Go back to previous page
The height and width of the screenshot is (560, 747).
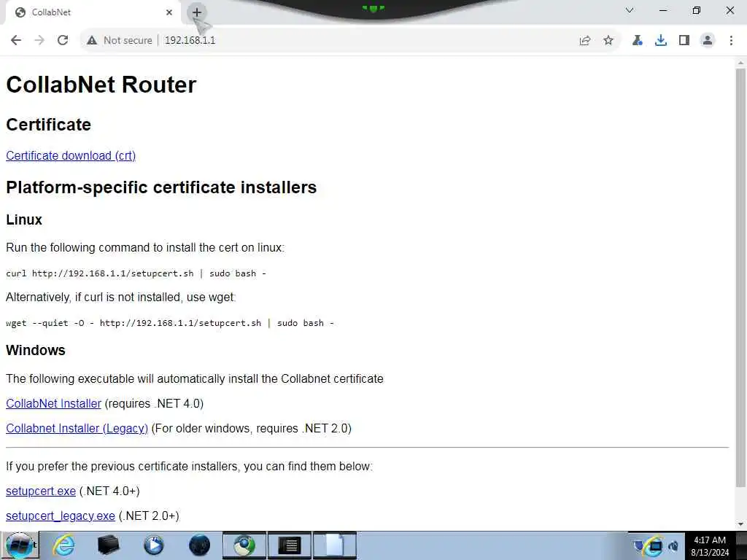coord(16,40)
